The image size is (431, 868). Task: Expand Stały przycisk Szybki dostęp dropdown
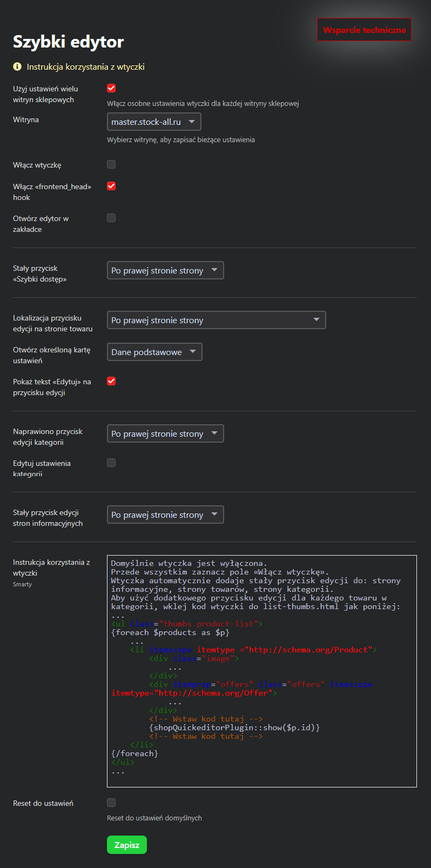point(165,271)
